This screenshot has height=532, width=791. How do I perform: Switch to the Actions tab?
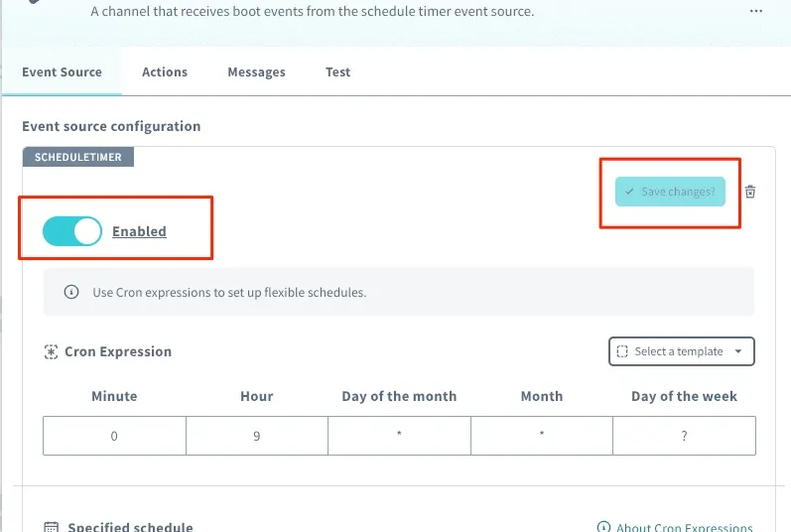tap(165, 72)
